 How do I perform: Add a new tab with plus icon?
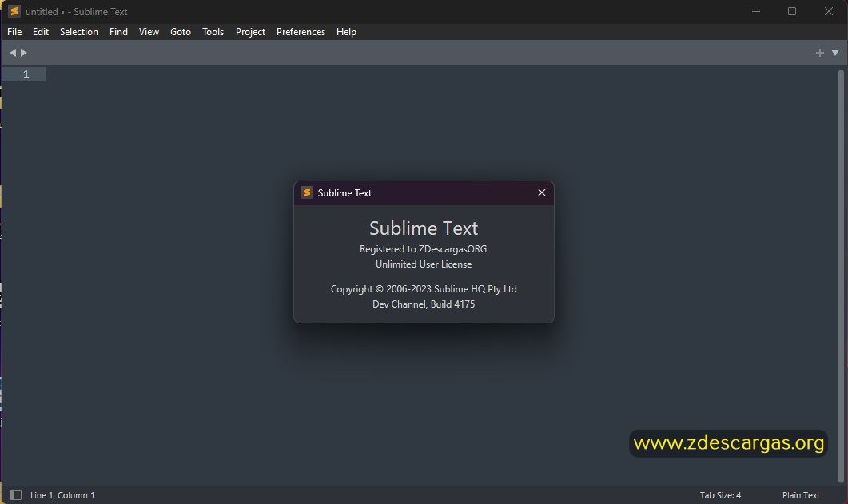(x=820, y=53)
